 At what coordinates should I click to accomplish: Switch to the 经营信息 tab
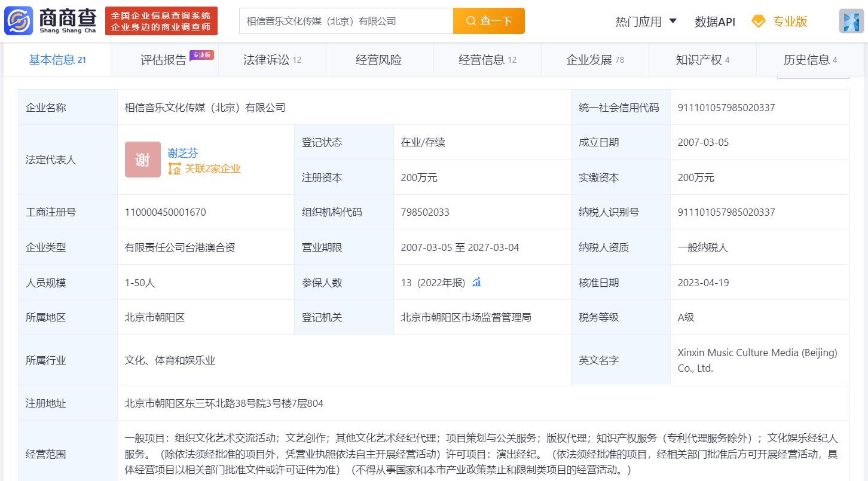(x=487, y=60)
